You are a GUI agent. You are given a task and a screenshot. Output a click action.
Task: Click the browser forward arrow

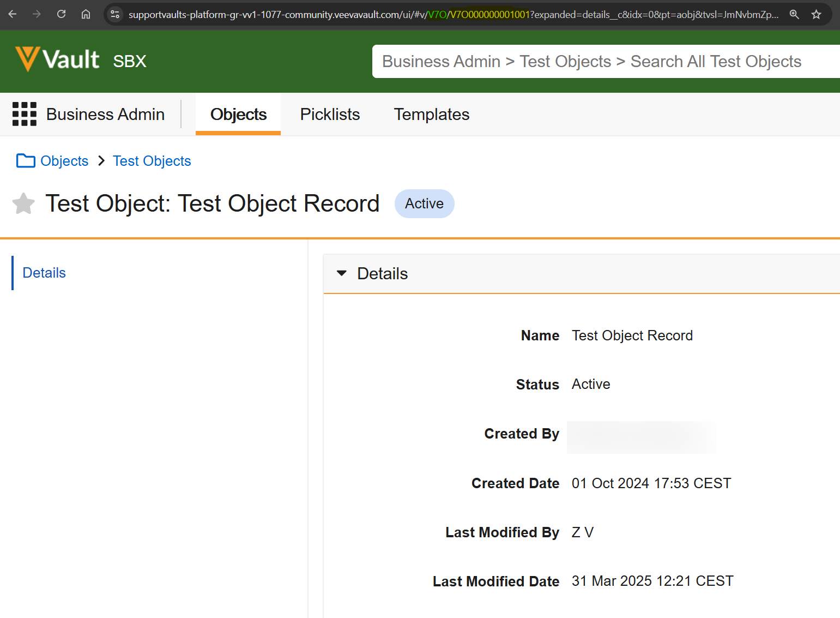[x=37, y=14]
